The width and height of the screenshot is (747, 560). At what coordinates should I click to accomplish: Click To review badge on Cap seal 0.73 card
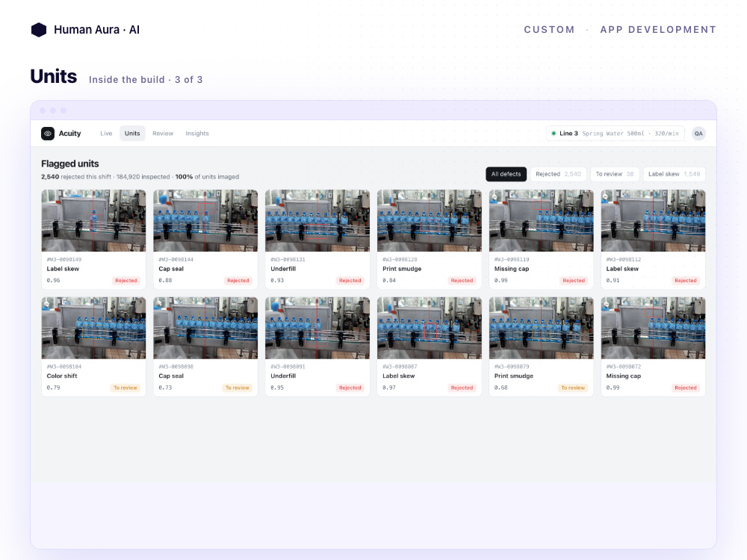coord(238,388)
